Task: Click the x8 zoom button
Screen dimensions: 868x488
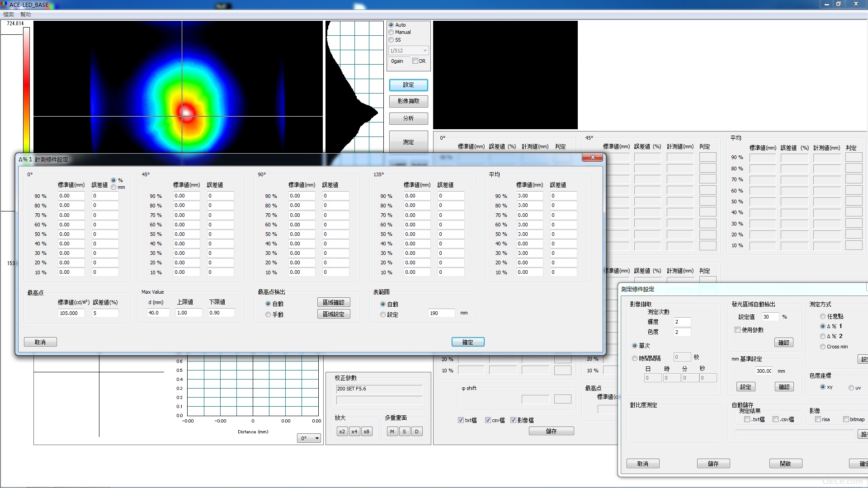Action: [367, 432]
